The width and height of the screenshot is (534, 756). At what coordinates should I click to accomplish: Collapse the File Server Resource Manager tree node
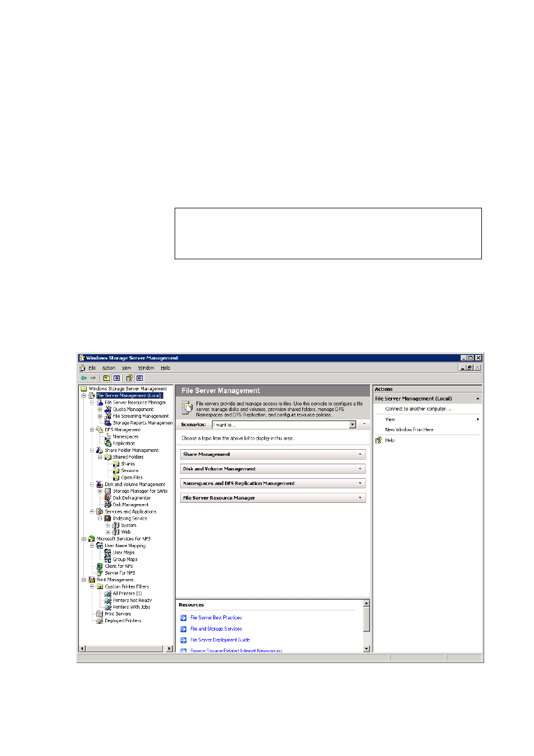click(x=92, y=403)
